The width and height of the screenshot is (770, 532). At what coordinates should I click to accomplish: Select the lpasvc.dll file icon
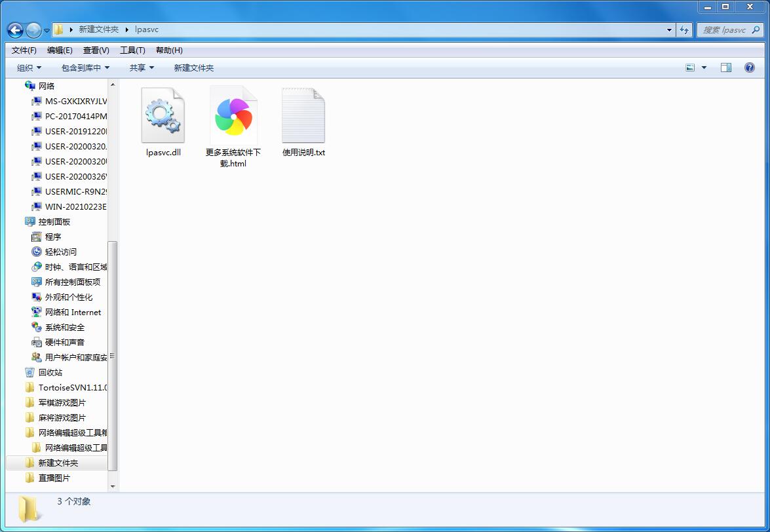coord(163,116)
